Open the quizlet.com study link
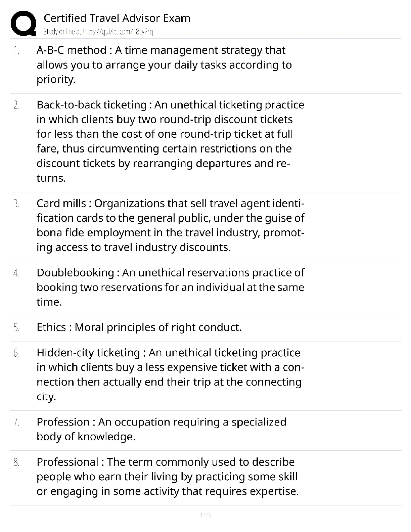Image resolution: width=411 pixels, height=532 pixels. point(98,32)
